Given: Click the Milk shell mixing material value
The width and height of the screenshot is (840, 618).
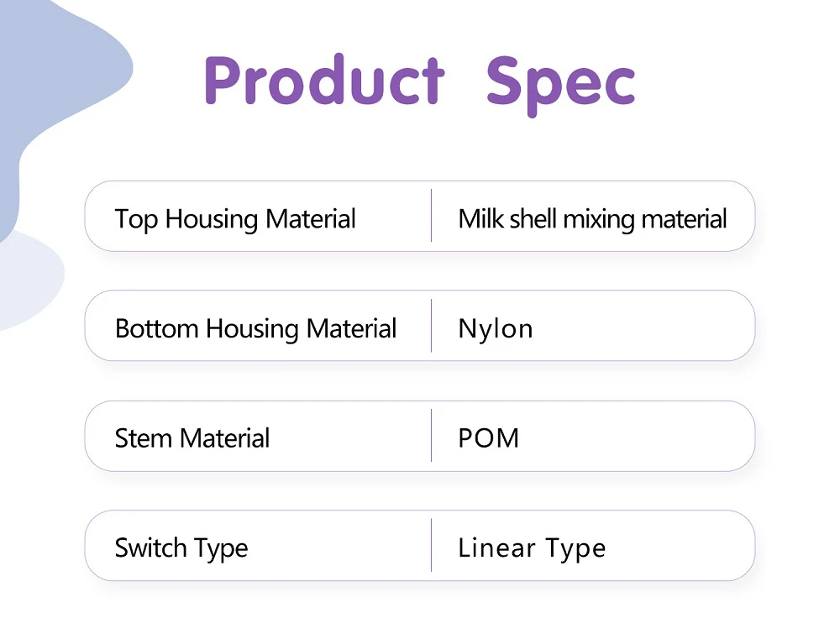Looking at the screenshot, I should click(592, 219).
